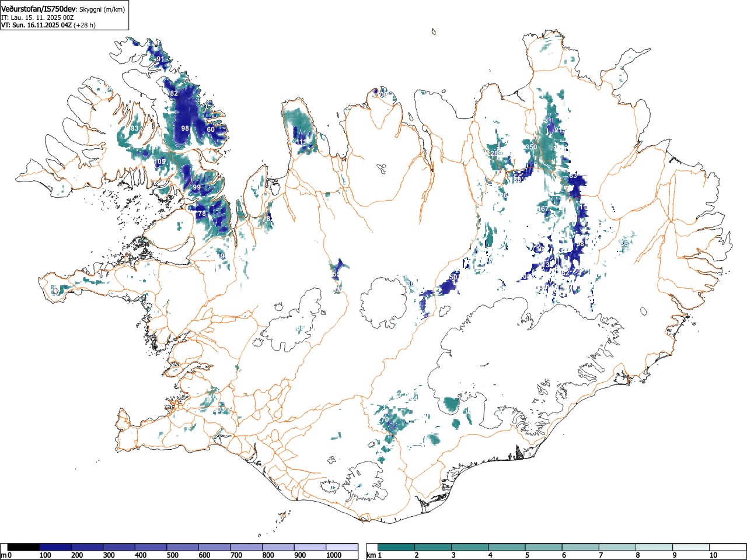Select the palest 9–10 km legend swatch
This screenshot has height=560, width=747.
tap(690, 547)
